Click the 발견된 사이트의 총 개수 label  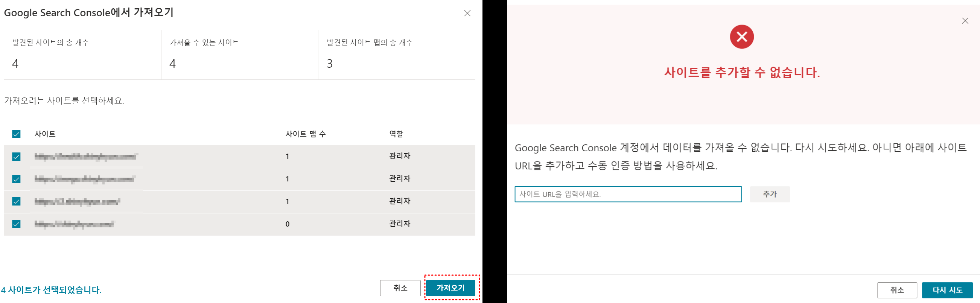point(50,43)
